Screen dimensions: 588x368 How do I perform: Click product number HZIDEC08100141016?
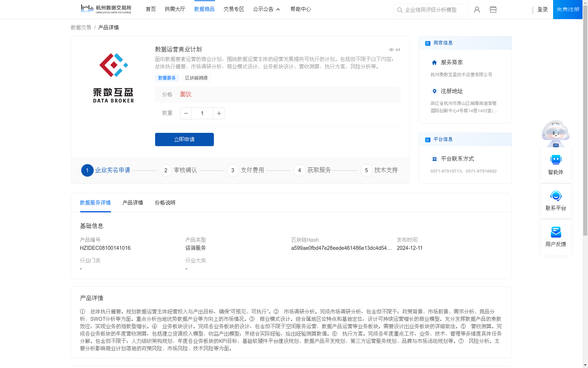pos(105,248)
